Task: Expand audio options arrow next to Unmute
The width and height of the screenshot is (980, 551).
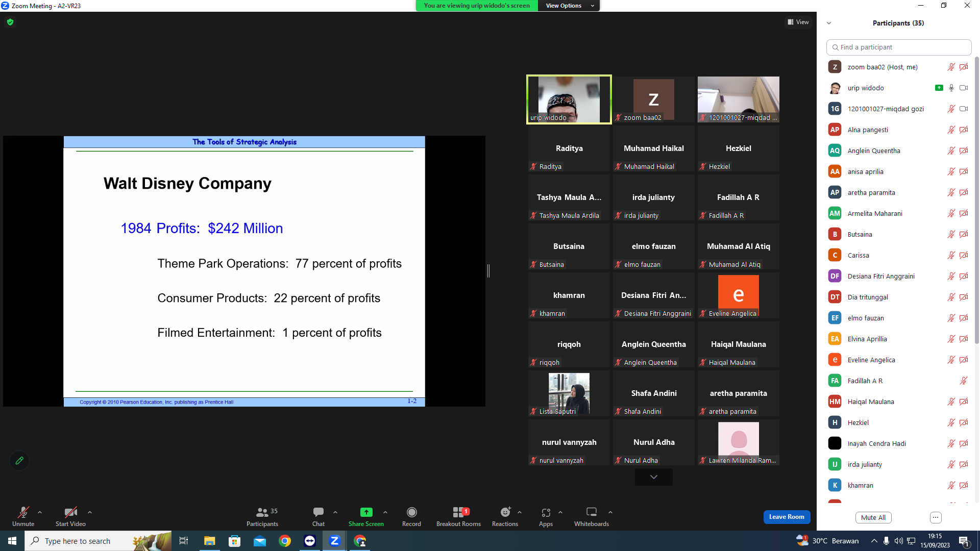Action: (x=40, y=512)
